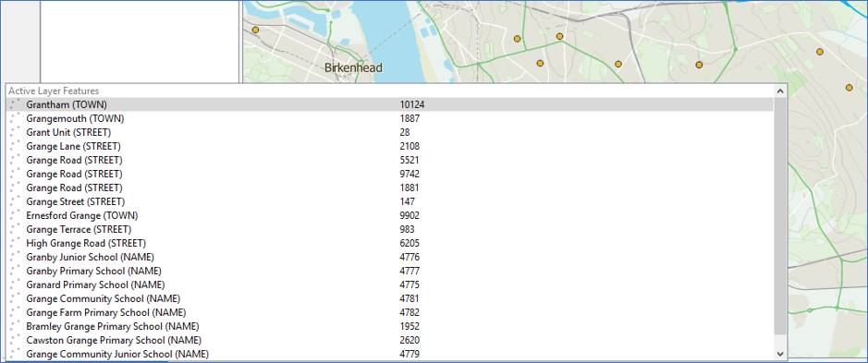Select Grange Community School (NAME) row
Viewport: 868px width, 363px height.
click(x=390, y=298)
